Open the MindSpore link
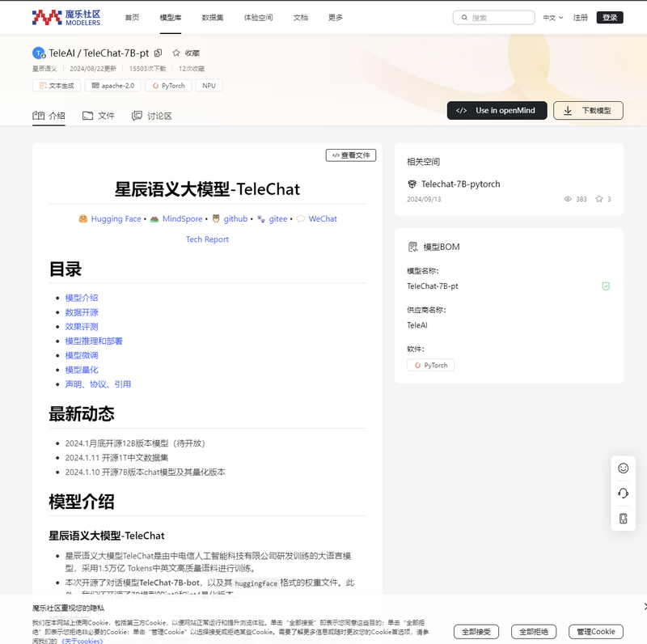This screenshot has height=644, width=647. [x=183, y=218]
